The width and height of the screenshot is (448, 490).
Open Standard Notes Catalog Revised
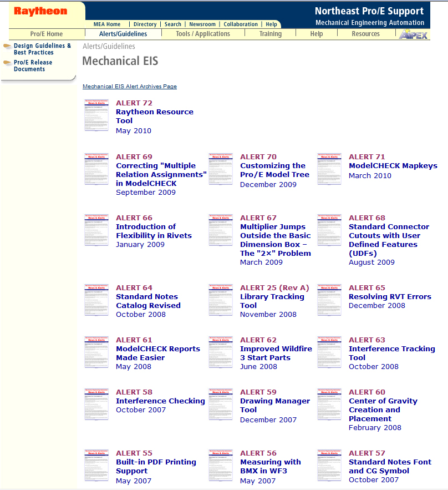pyautogui.click(x=148, y=301)
